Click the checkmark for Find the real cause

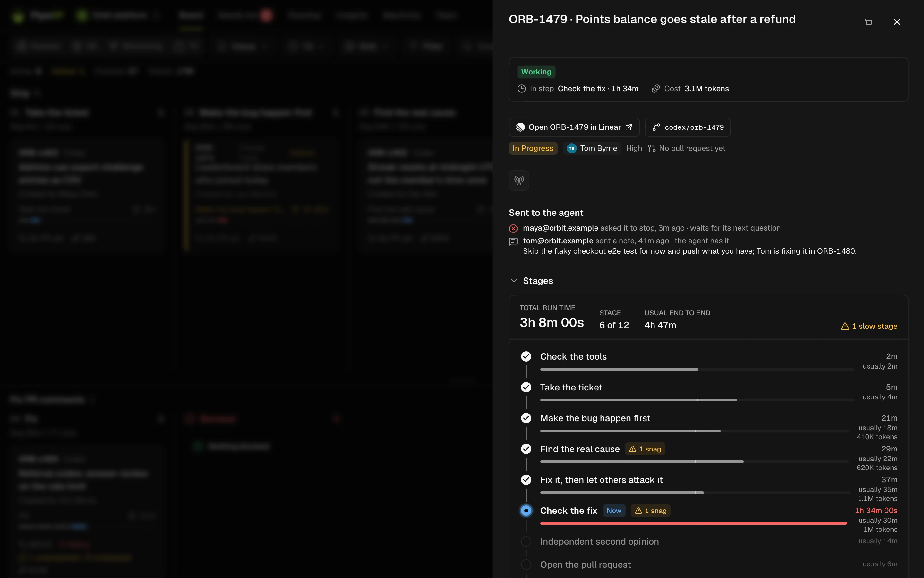[526, 449]
